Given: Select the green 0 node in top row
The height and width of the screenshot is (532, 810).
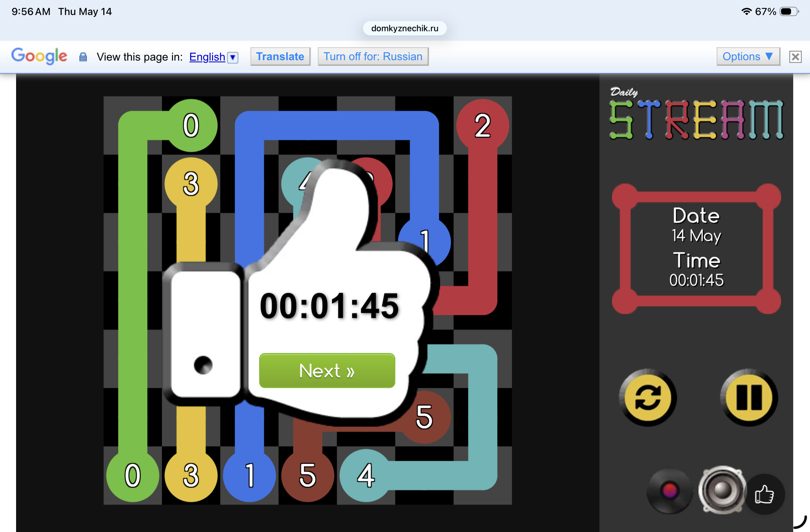Looking at the screenshot, I should 191,125.
